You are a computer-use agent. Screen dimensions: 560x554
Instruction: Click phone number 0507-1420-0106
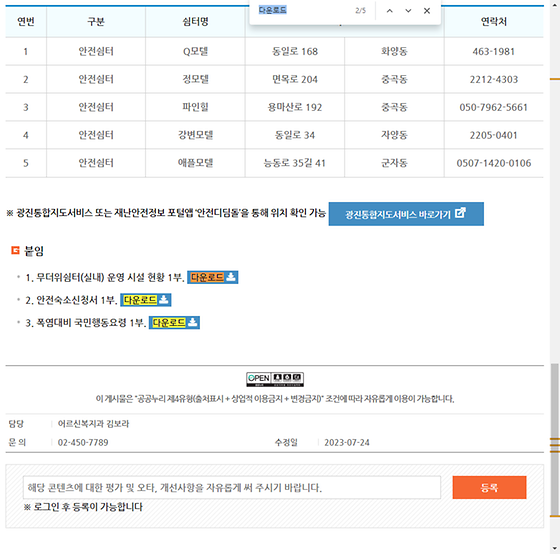coord(494,163)
